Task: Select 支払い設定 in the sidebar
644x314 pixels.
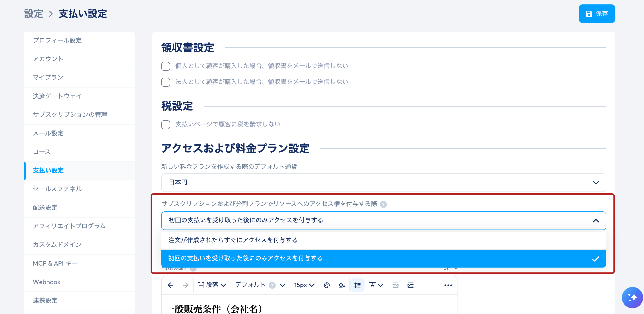Action: click(79, 171)
